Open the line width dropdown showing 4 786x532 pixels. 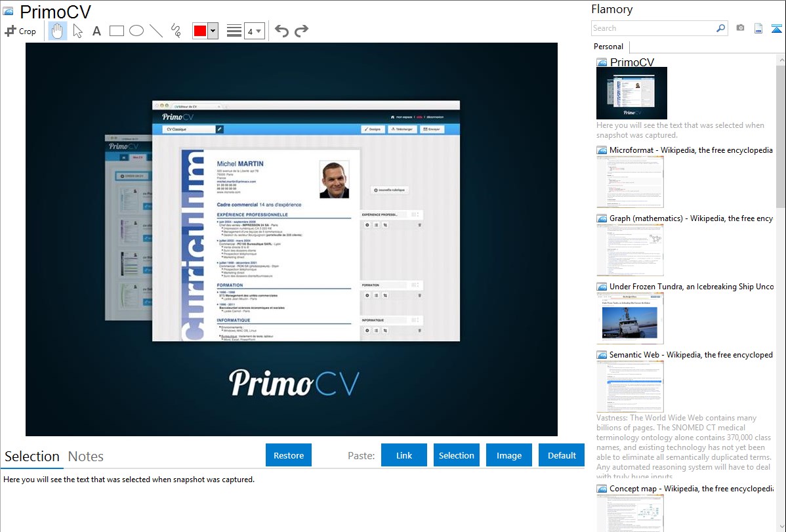(255, 31)
